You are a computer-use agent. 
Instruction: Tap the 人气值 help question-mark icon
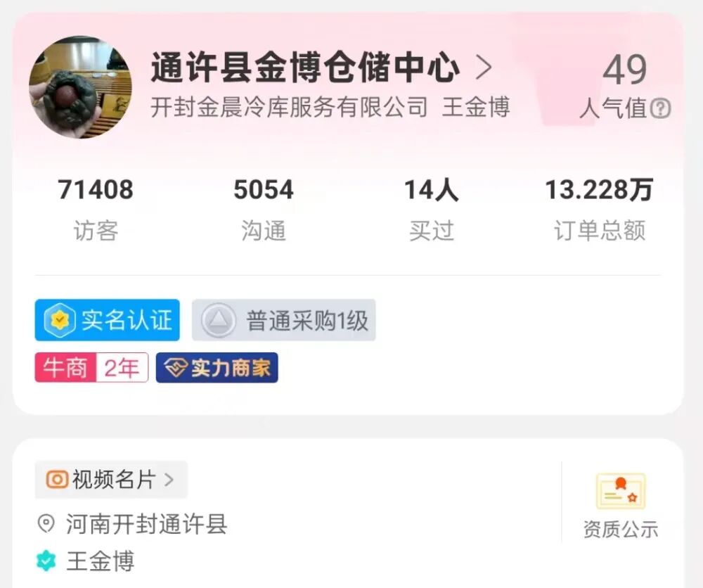[660, 108]
